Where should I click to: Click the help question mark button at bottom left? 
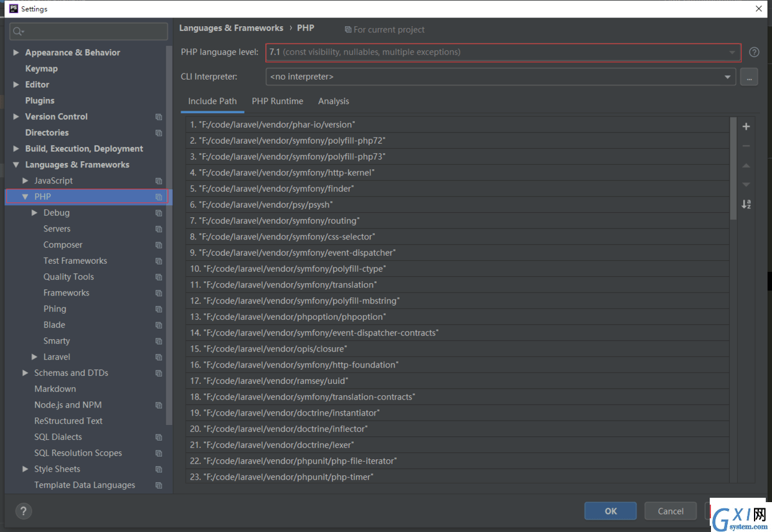(x=23, y=511)
